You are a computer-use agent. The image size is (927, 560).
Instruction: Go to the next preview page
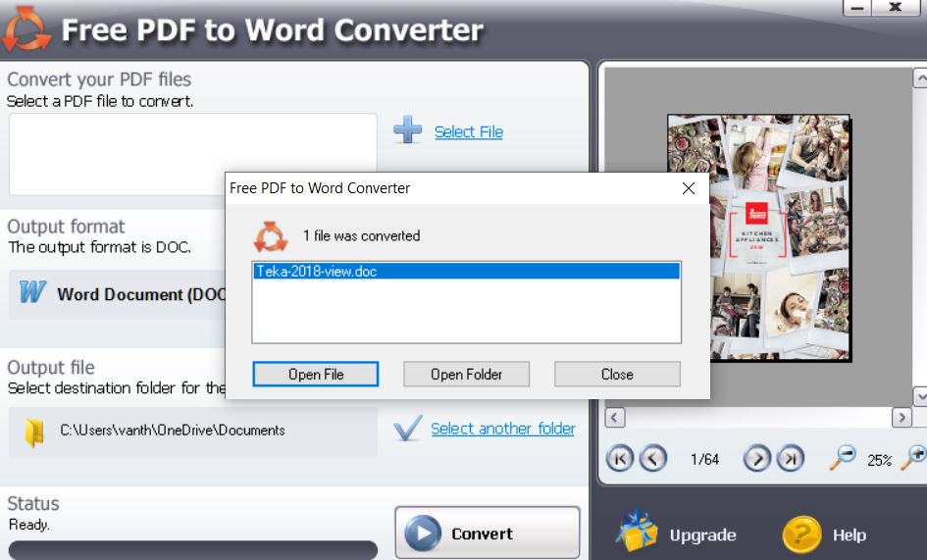click(757, 458)
